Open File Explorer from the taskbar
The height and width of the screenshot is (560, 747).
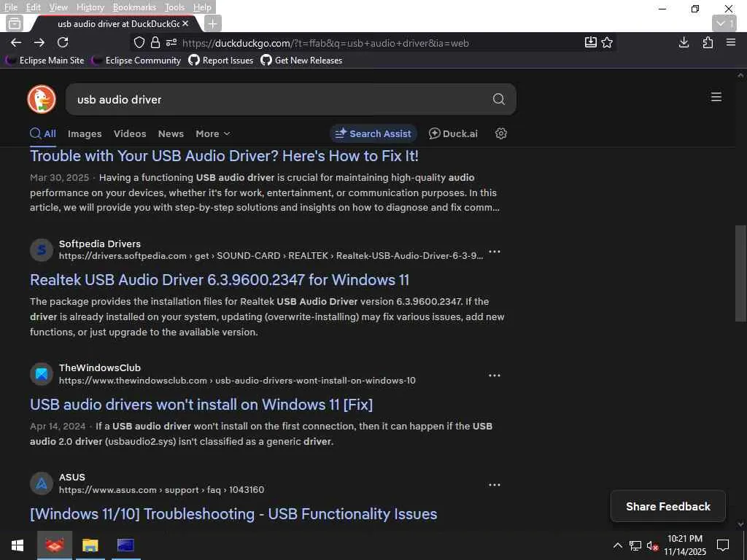point(90,545)
